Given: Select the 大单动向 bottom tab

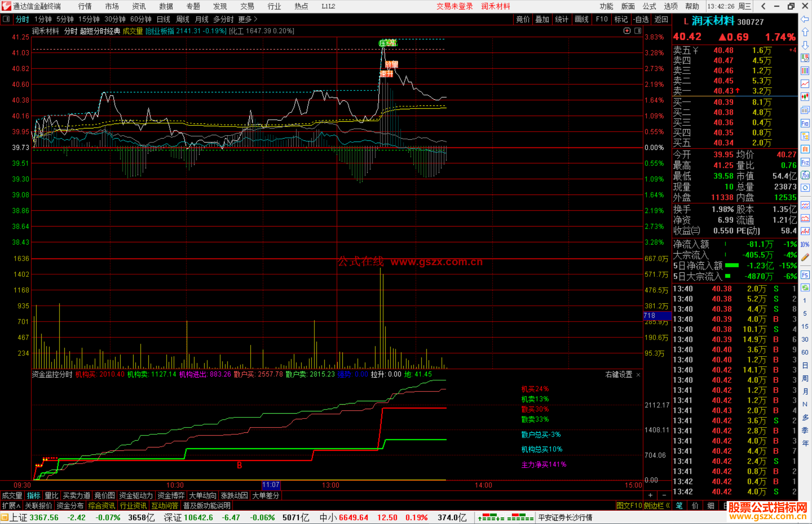Looking at the screenshot, I should click(x=203, y=495).
